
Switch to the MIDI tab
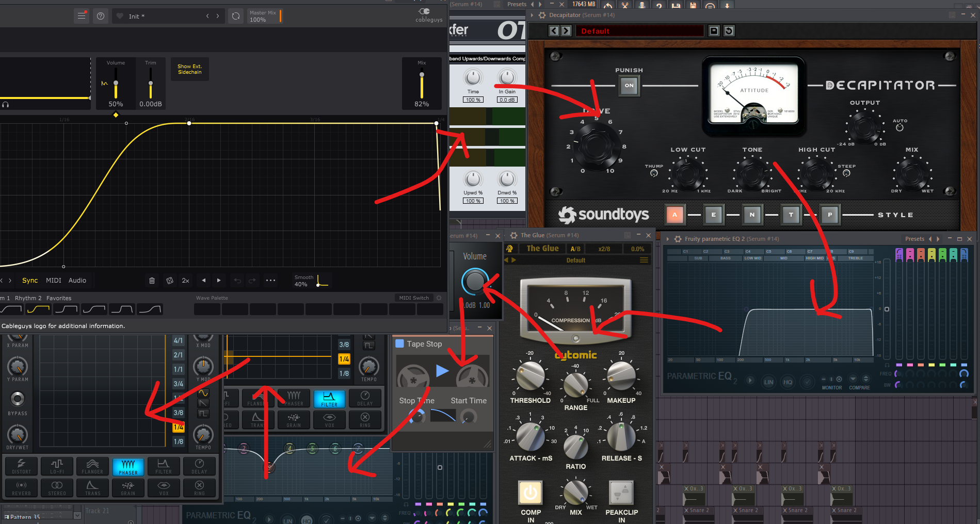point(54,281)
